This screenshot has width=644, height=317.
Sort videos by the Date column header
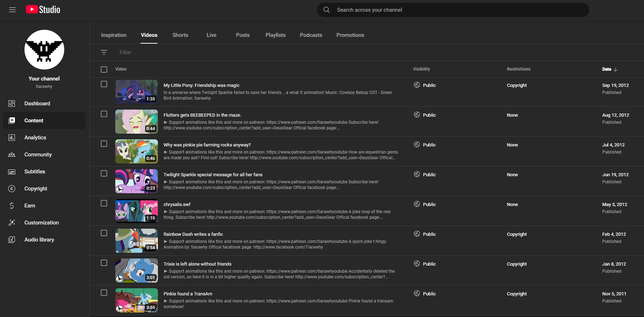(x=607, y=69)
